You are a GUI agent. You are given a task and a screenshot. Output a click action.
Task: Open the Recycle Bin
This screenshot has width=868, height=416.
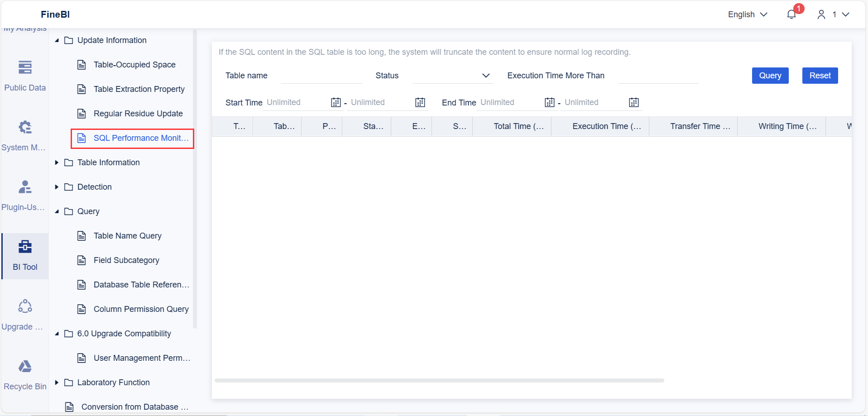coord(25,374)
